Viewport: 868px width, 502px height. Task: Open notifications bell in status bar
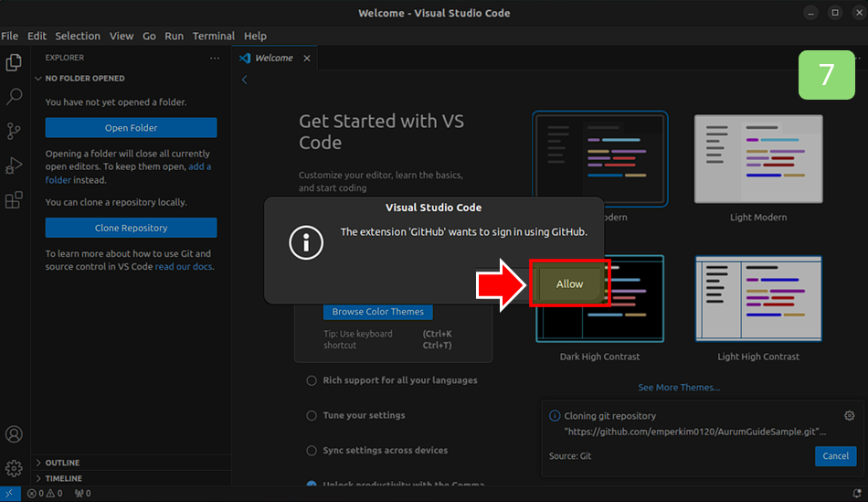coord(856,493)
